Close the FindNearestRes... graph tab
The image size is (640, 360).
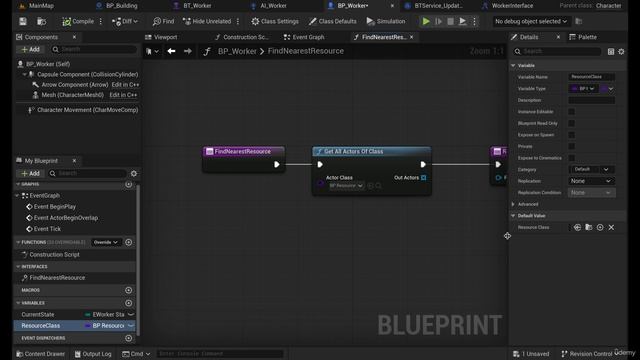(411, 37)
